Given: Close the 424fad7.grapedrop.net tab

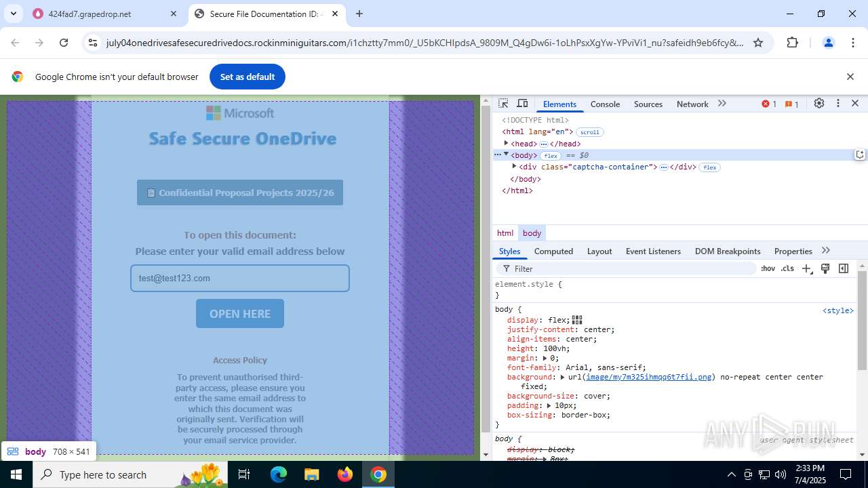Looking at the screenshot, I should 174,14.
